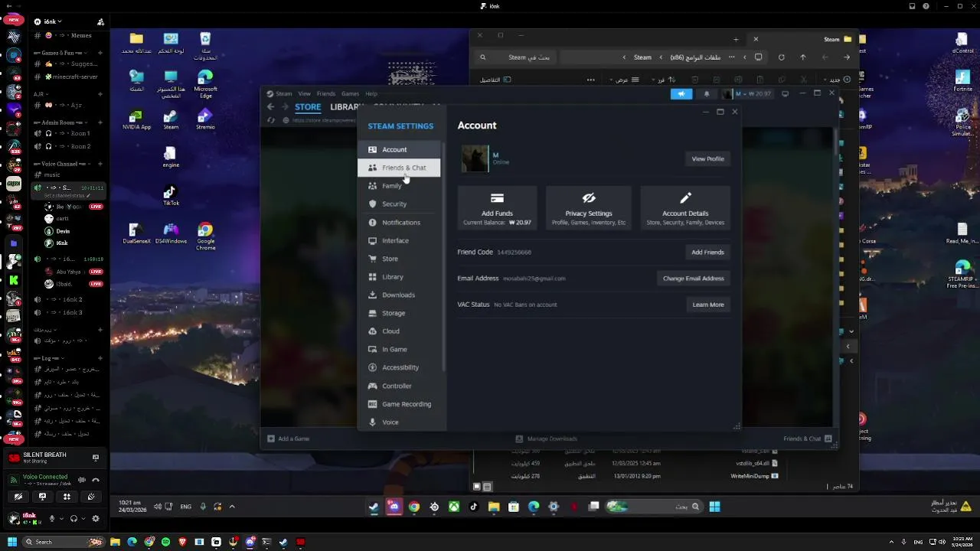The image size is (980, 551).
Task: Open the Add Funds tile
Action: point(497,208)
